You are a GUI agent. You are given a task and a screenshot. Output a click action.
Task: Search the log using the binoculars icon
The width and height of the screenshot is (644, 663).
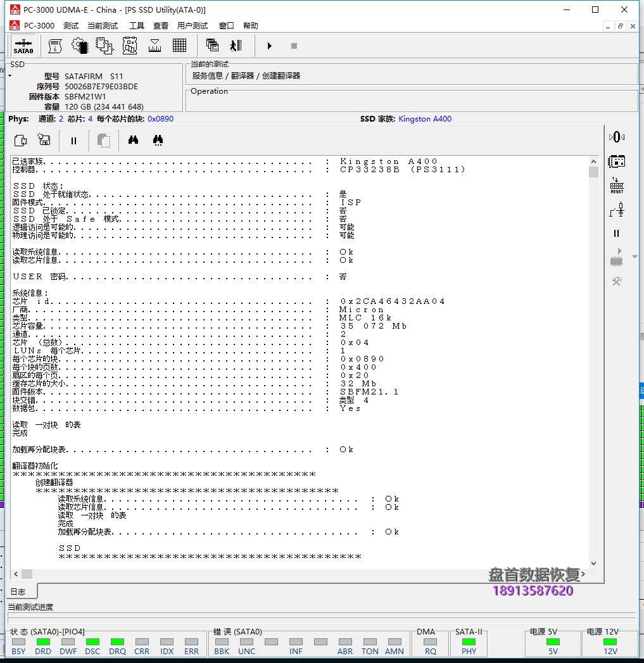(133, 140)
